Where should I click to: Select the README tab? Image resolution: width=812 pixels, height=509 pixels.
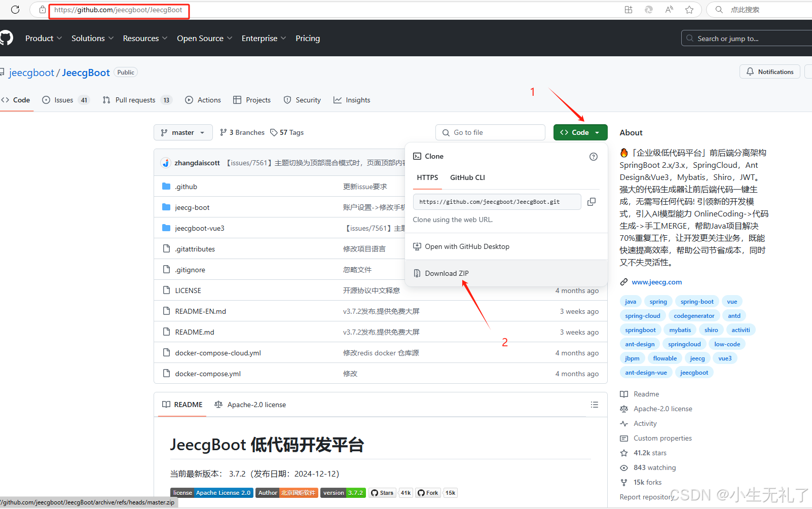(182, 405)
